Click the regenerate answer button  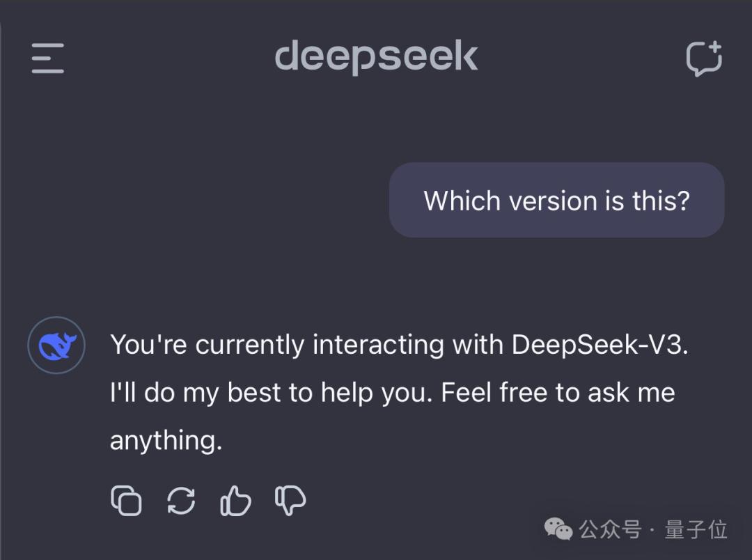(x=180, y=499)
